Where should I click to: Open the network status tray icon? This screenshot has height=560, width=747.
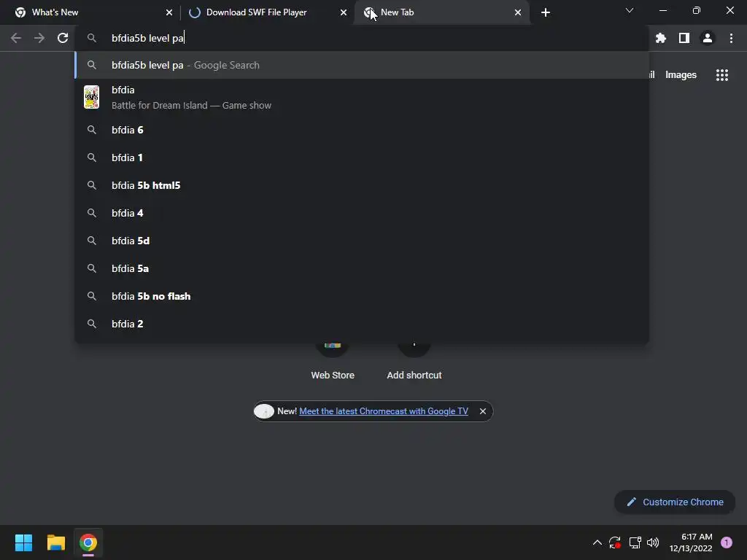click(635, 542)
